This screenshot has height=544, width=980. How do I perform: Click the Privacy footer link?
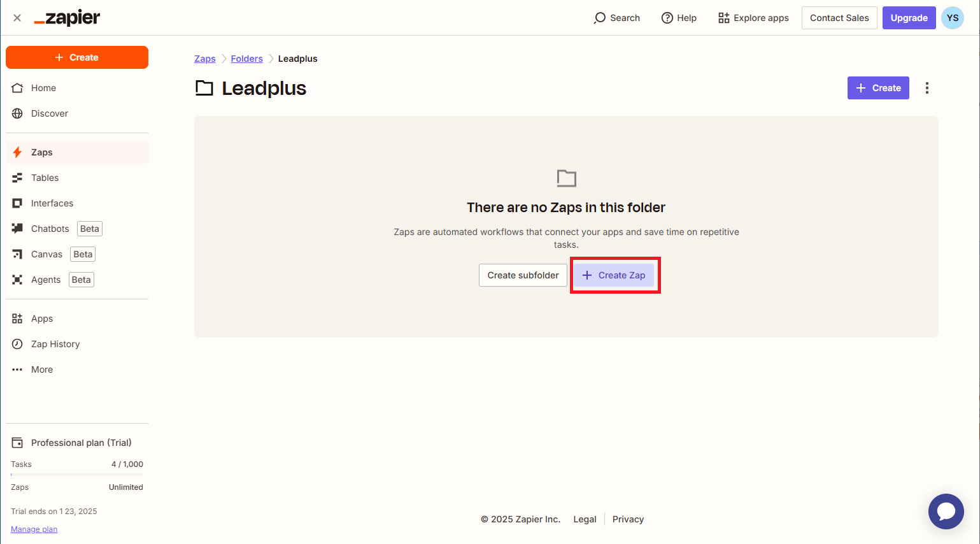tap(628, 519)
